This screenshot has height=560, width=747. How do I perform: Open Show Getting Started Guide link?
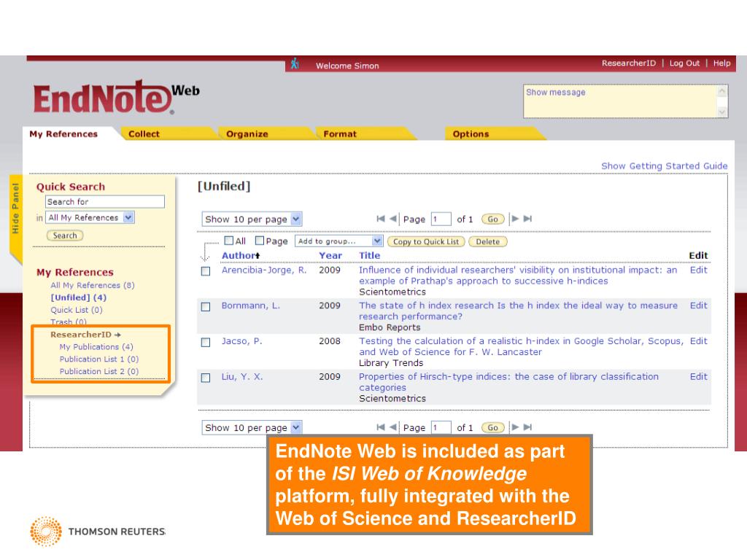(664, 166)
